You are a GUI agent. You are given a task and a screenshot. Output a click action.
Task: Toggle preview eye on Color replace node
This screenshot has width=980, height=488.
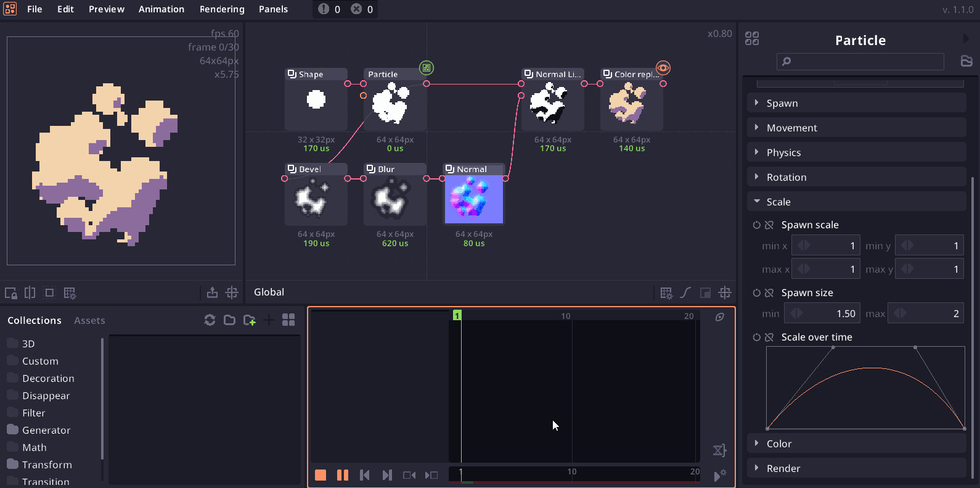point(663,68)
